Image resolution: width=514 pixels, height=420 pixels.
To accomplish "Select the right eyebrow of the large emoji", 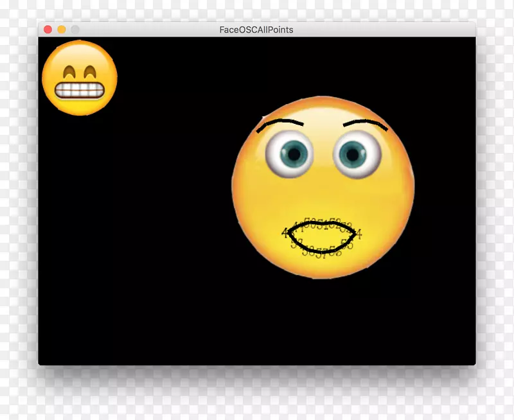I will pyautogui.click(x=366, y=122).
